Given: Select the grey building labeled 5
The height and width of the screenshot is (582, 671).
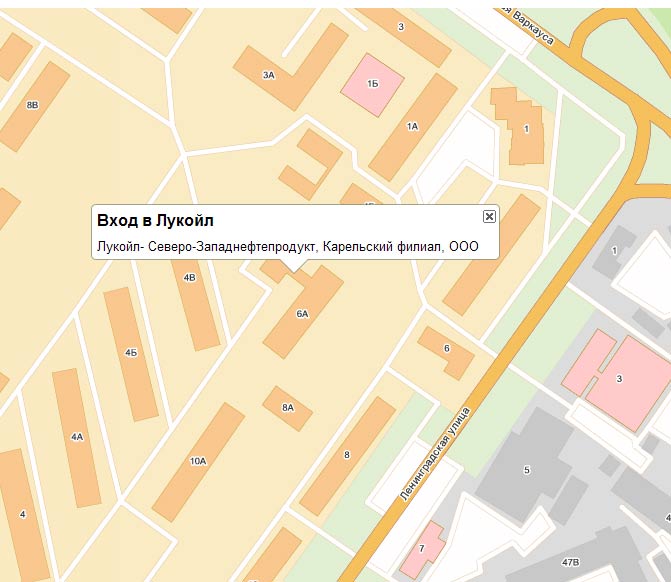Looking at the screenshot, I should pos(527,469).
